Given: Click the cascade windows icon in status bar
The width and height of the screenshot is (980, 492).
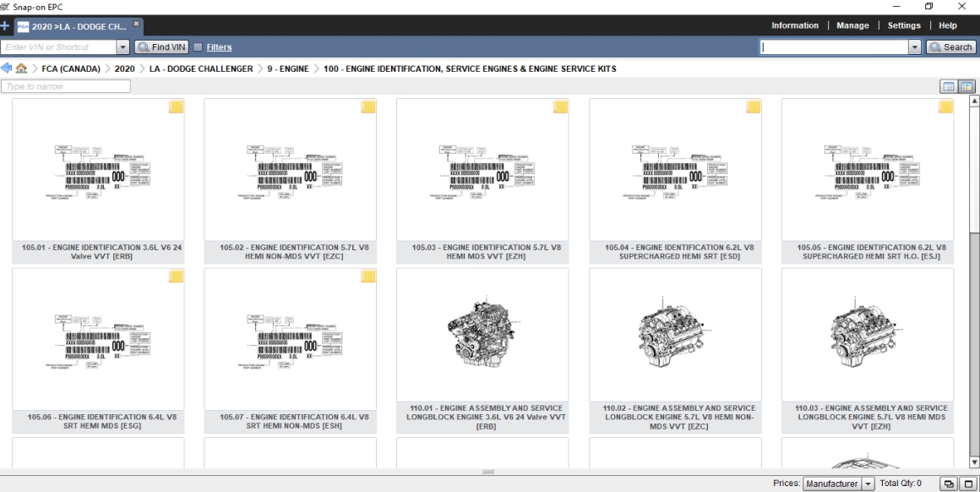Looking at the screenshot, I should (x=948, y=484).
